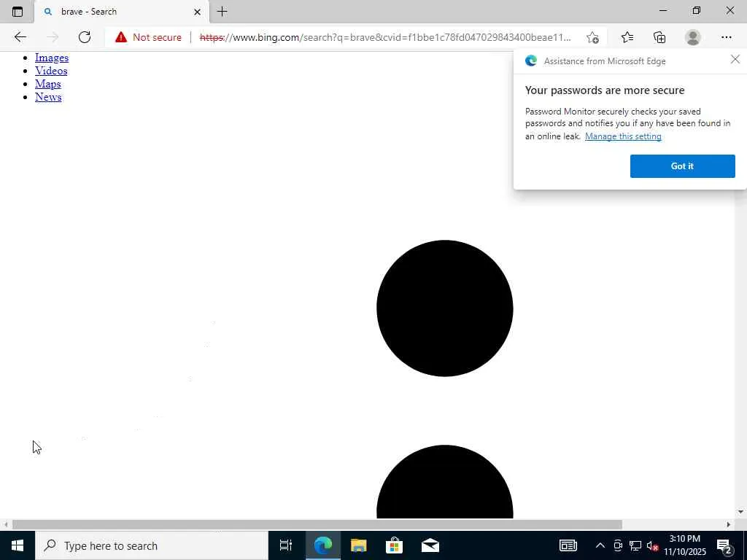Click the Meet Now tray icon
This screenshot has width=747, height=560.
(618, 545)
